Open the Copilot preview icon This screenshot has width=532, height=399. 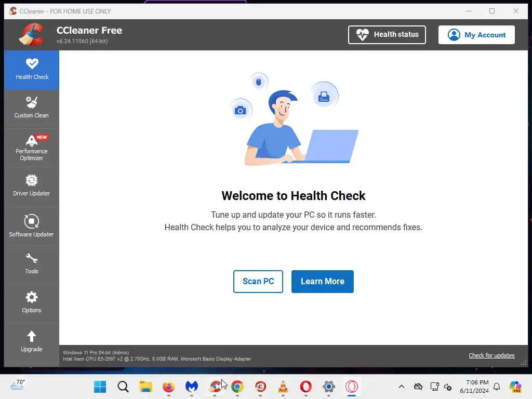click(x=515, y=387)
